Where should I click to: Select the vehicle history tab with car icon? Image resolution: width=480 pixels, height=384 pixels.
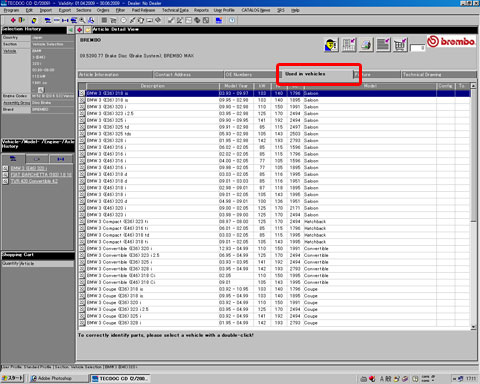13,159
